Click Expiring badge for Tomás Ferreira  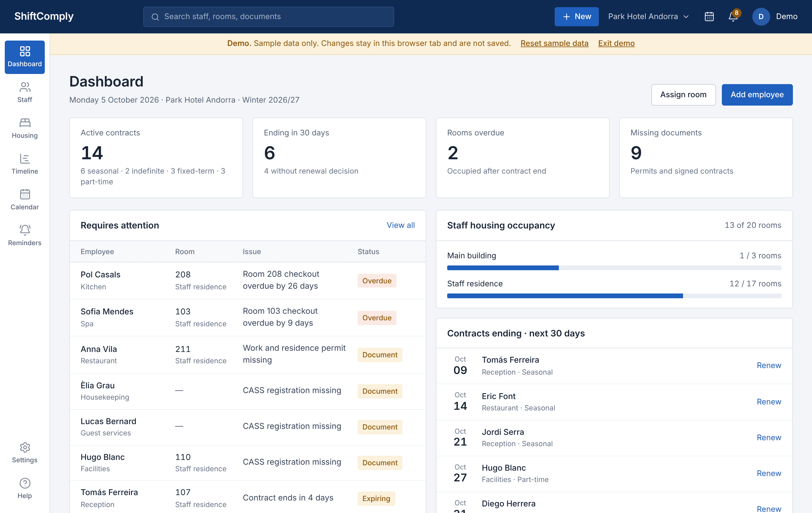point(376,498)
